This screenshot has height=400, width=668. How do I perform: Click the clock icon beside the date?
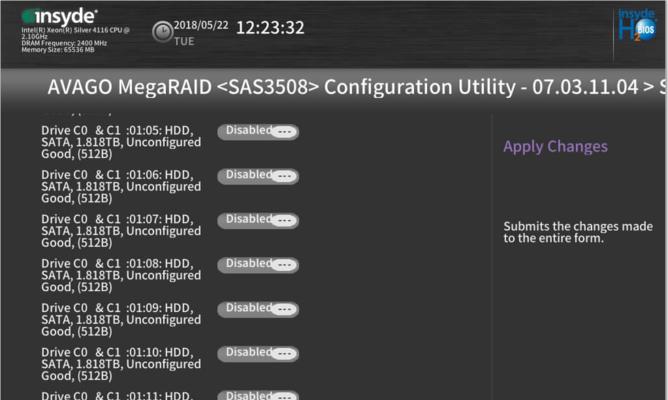tap(162, 32)
